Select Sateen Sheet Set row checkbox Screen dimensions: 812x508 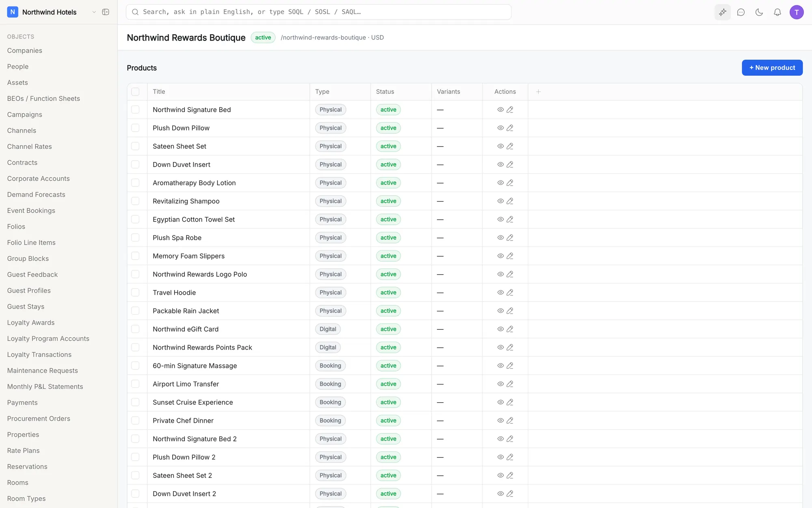pos(135,146)
